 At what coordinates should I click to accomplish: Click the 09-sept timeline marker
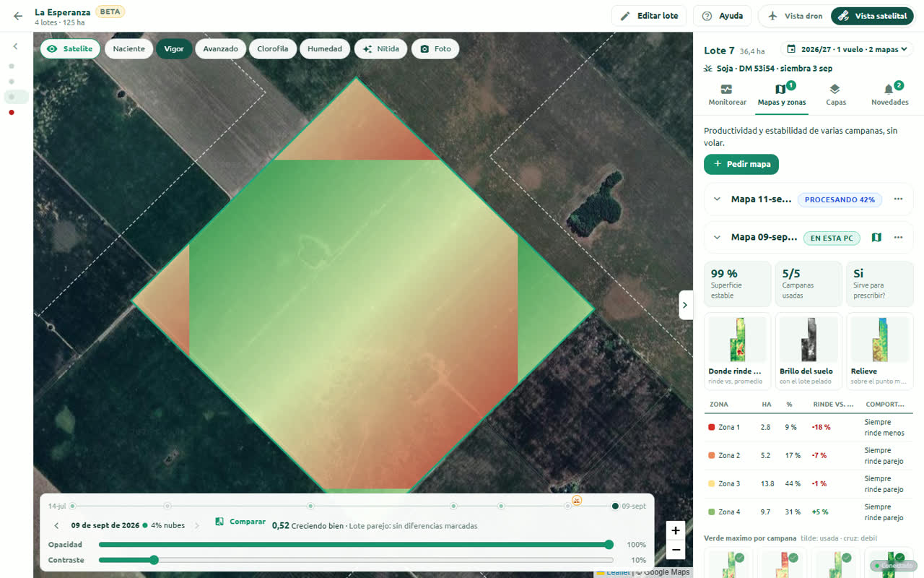(615, 506)
